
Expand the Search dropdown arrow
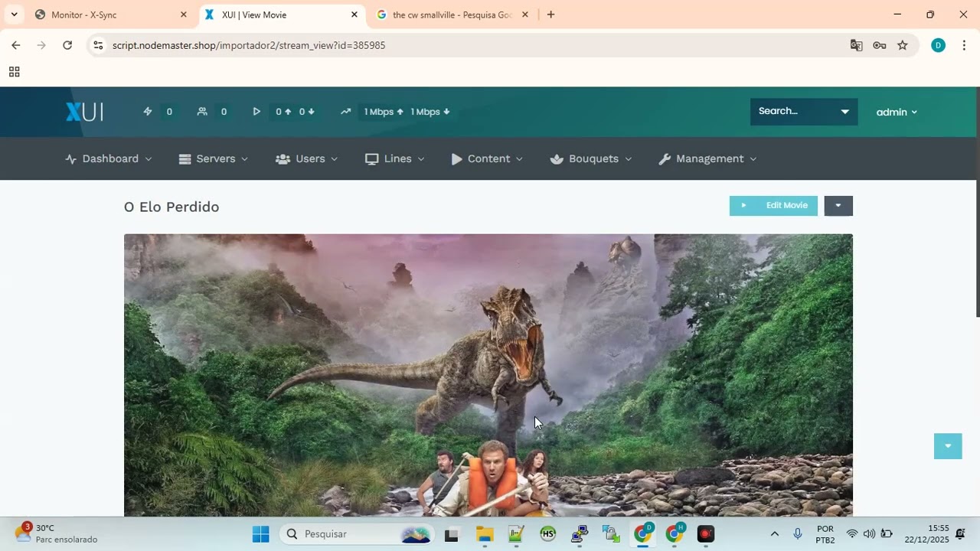pyautogui.click(x=845, y=112)
